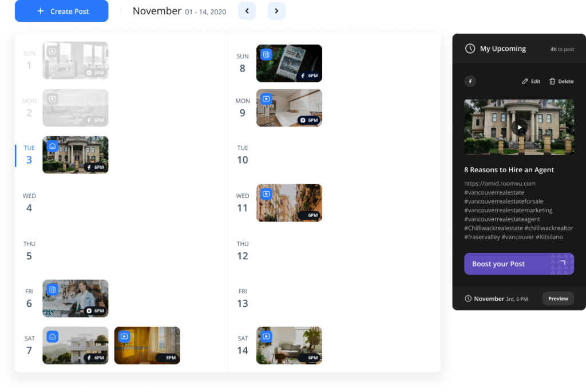Select the Saturday 14 living room post
The height and width of the screenshot is (392, 586).
(x=289, y=345)
